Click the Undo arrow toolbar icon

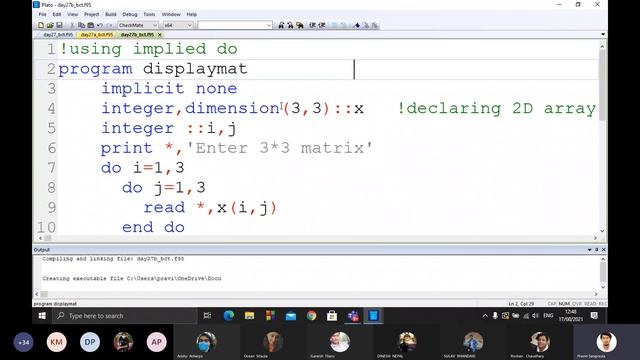click(x=100, y=25)
